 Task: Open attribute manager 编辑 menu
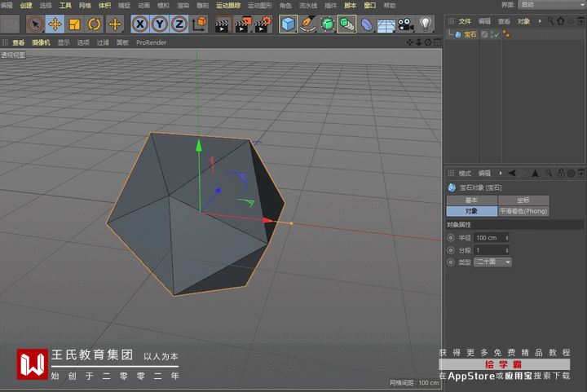pyautogui.click(x=484, y=174)
